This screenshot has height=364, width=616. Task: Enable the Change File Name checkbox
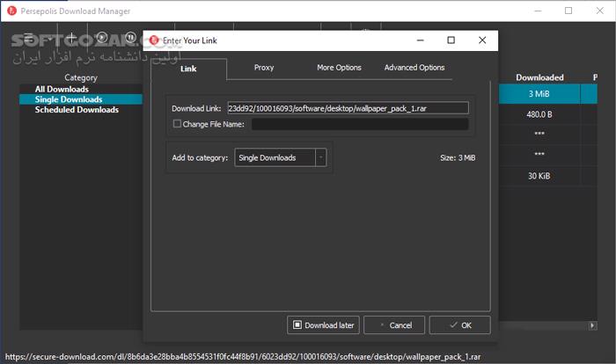pos(177,124)
